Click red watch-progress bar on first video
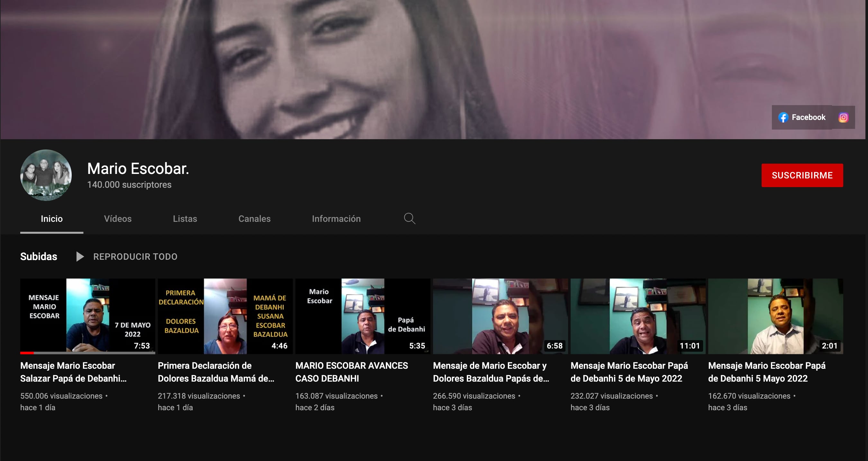The width and height of the screenshot is (868, 461). tap(27, 353)
